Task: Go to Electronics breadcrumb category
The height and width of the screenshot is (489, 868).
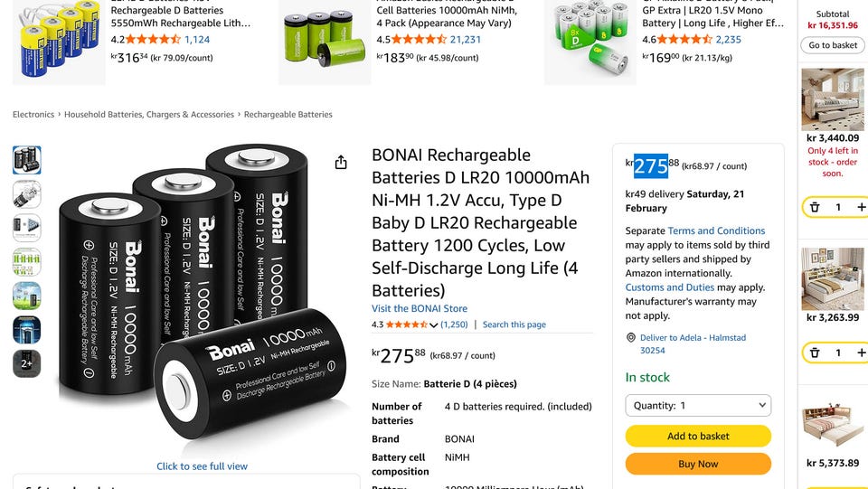Action: point(33,115)
